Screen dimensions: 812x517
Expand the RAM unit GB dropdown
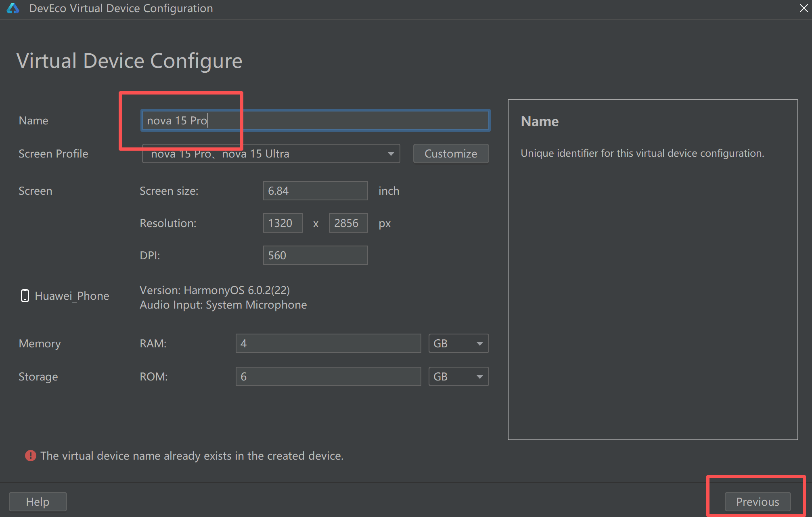click(x=458, y=343)
